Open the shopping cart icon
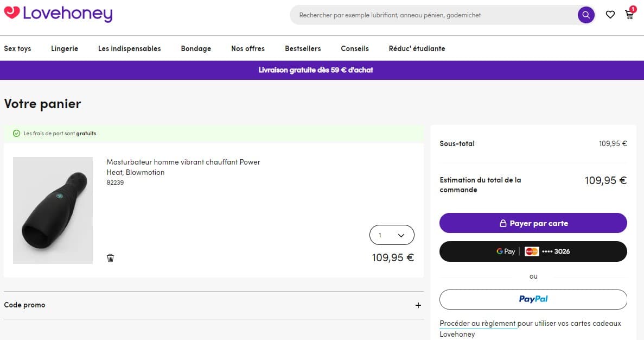This screenshot has width=644, height=340. click(x=629, y=15)
